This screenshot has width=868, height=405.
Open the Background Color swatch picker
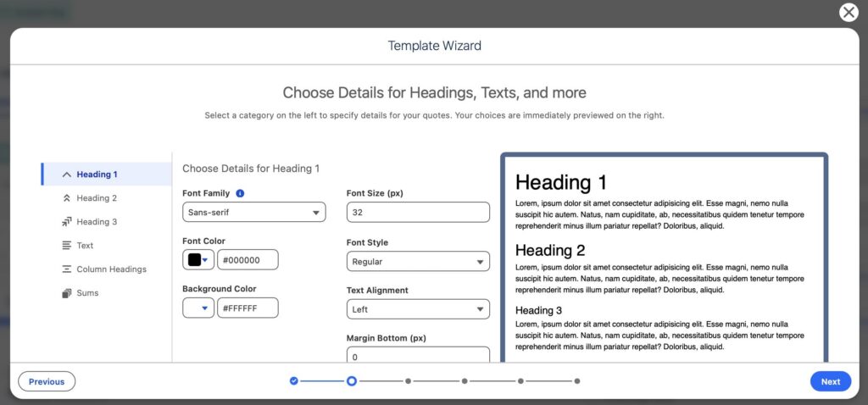[x=198, y=308]
